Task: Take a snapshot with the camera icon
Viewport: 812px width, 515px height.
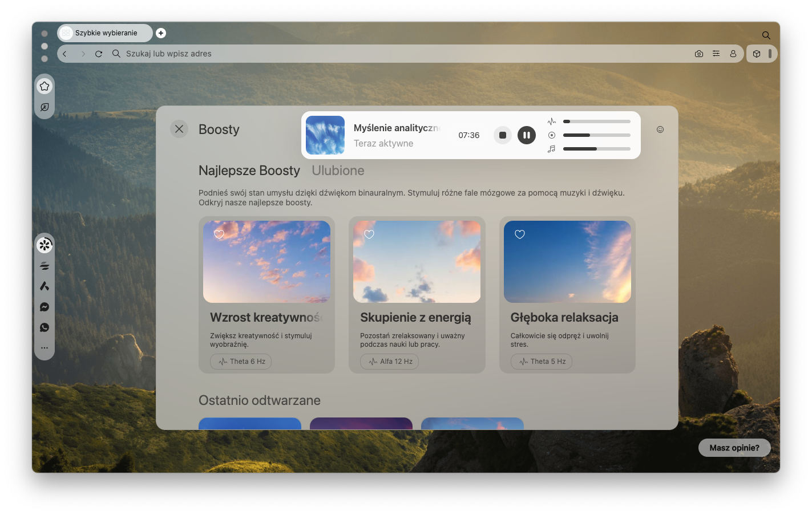Action: [x=698, y=54]
